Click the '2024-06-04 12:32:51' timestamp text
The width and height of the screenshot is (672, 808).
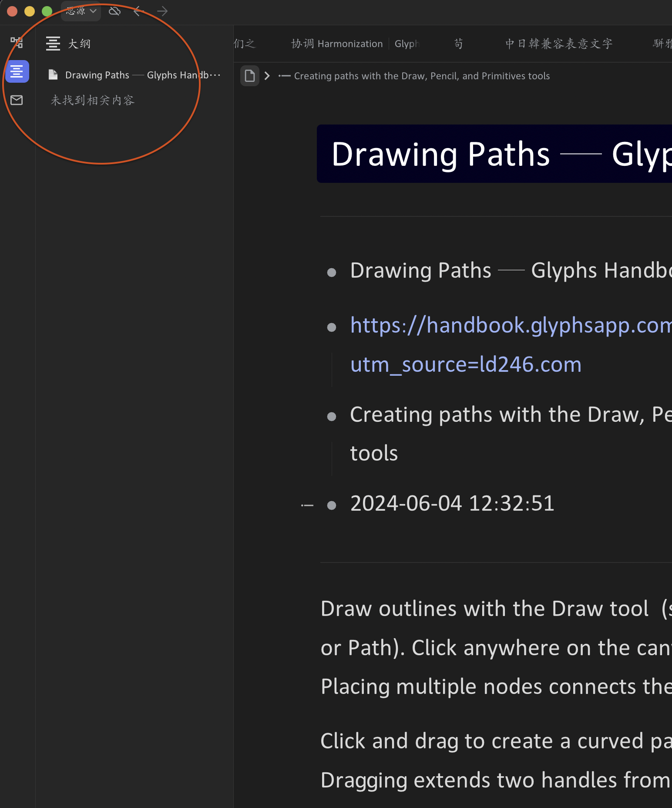click(x=452, y=504)
